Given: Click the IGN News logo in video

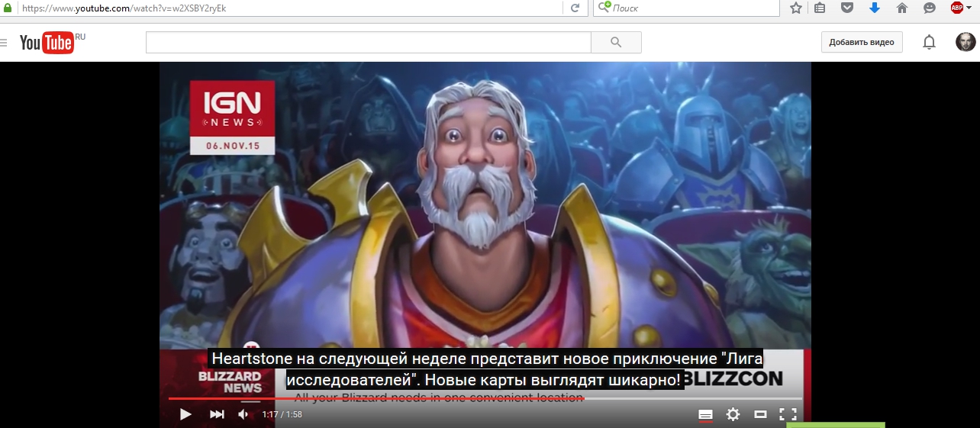Looking at the screenshot, I should (232, 117).
